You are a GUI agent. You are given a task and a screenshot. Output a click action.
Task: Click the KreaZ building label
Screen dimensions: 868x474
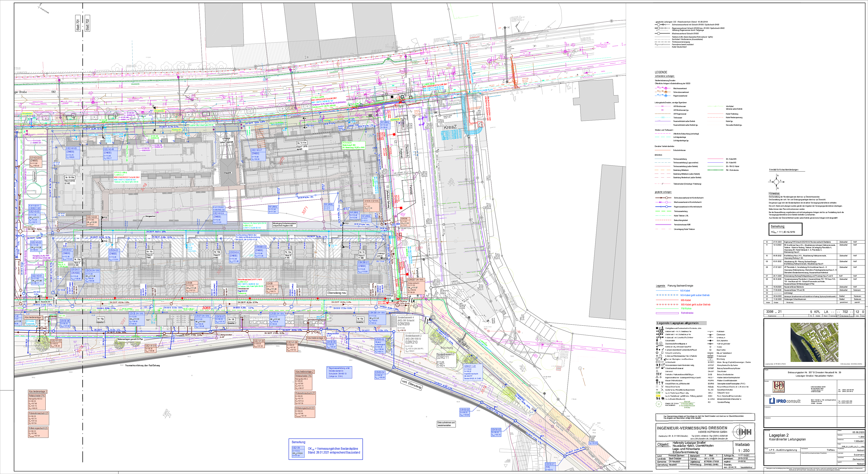tap(450, 127)
